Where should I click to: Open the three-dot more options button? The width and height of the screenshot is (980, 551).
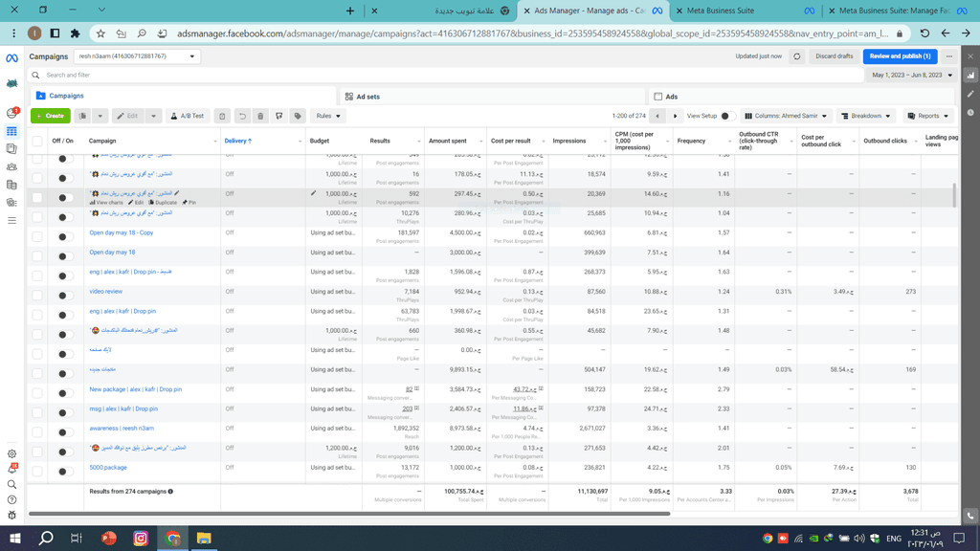coord(949,56)
